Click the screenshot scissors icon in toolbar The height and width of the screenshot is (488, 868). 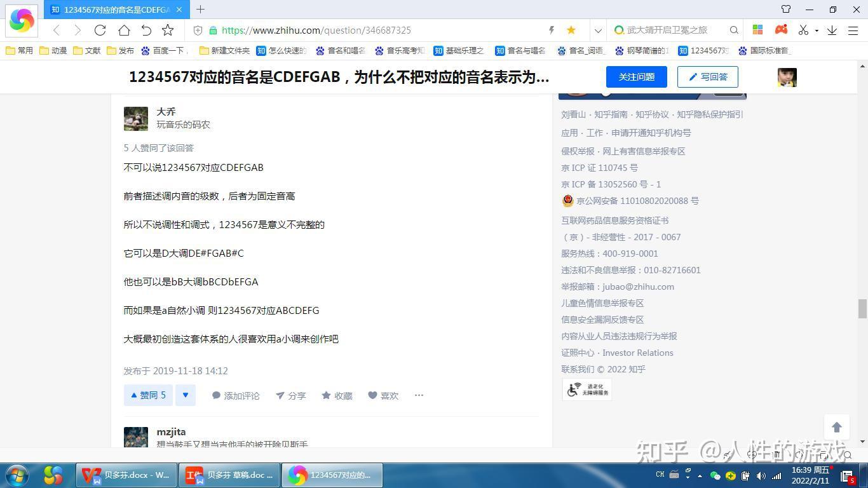point(803,30)
